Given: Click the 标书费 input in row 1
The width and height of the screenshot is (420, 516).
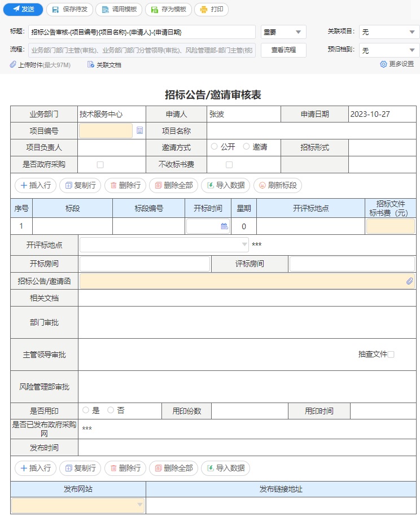Looking at the screenshot, I should click(391, 226).
